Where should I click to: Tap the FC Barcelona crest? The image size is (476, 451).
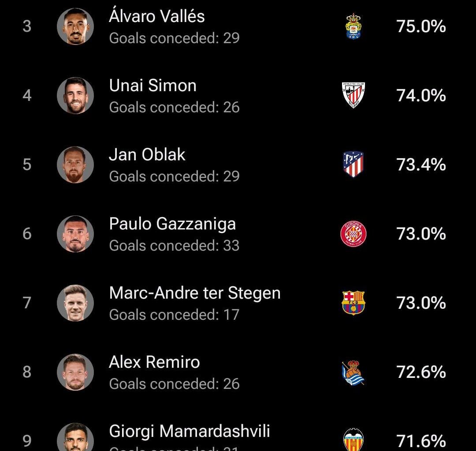pos(353,303)
